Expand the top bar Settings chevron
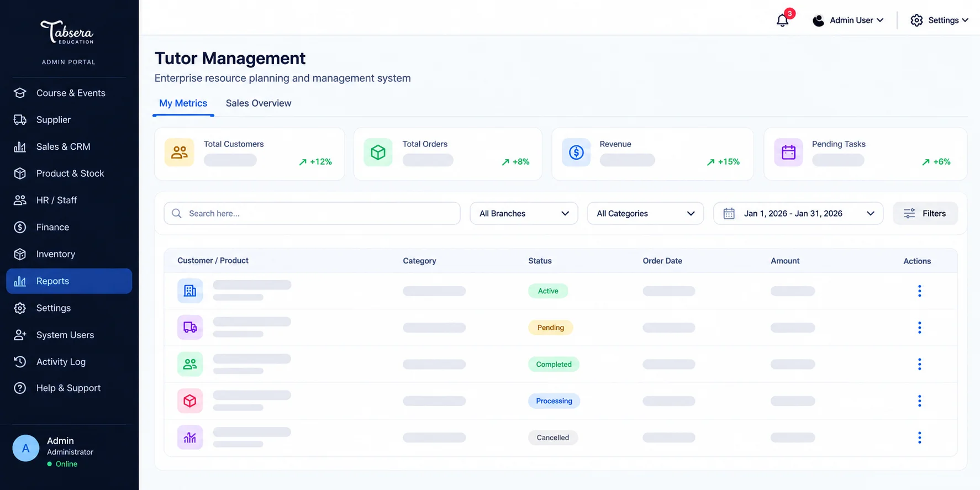This screenshot has width=980, height=490. 965,20
